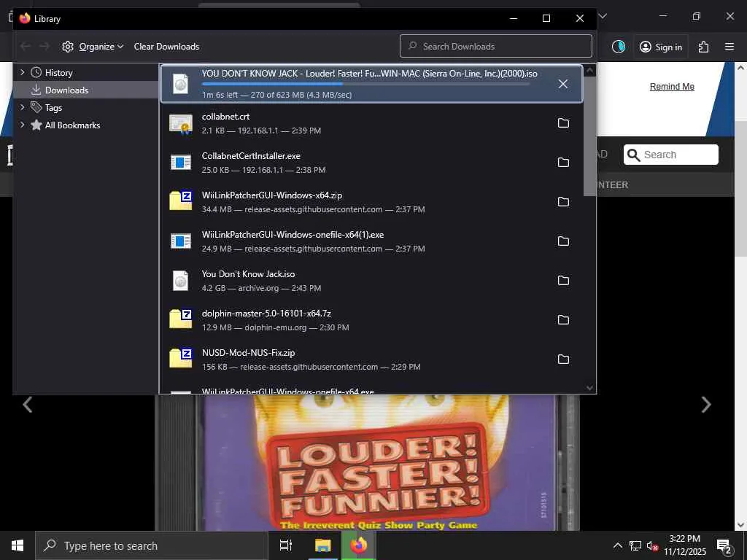747x560 pixels.
Task: Open the notification center icon
Action: (724, 545)
